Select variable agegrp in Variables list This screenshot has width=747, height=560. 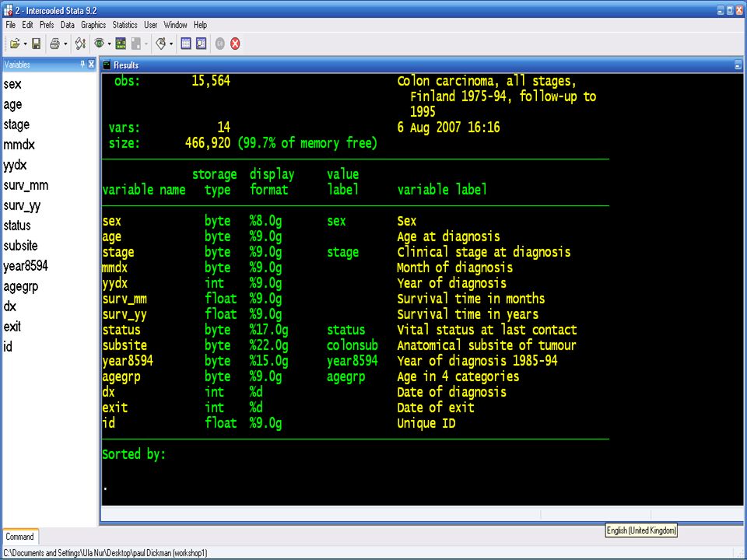[21, 287]
